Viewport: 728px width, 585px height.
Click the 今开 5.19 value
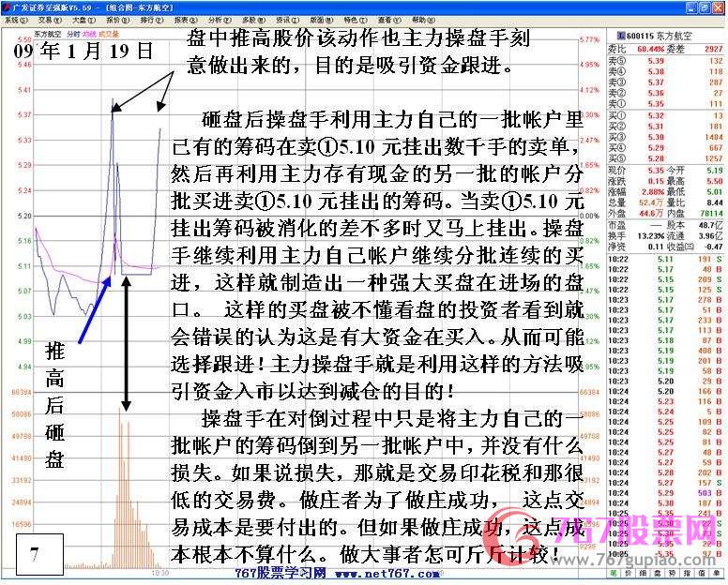tap(715, 171)
